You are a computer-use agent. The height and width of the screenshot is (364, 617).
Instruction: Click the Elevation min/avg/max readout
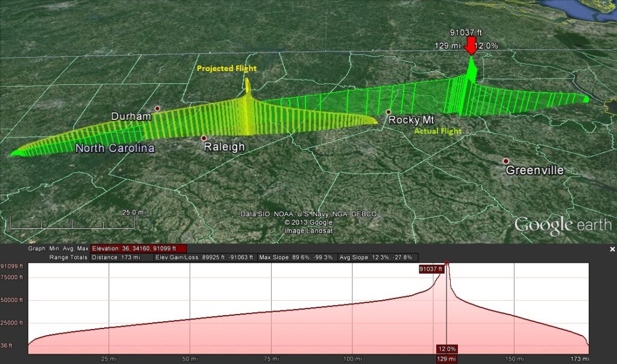(x=138, y=248)
